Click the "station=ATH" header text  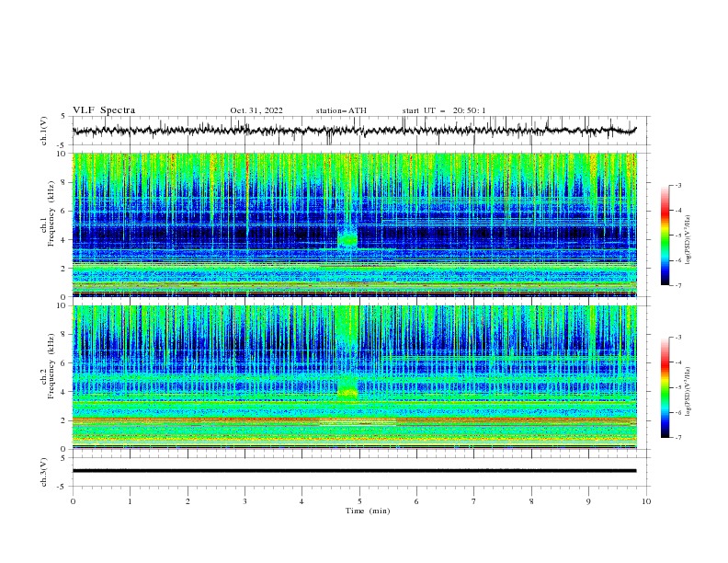pyautogui.click(x=341, y=110)
